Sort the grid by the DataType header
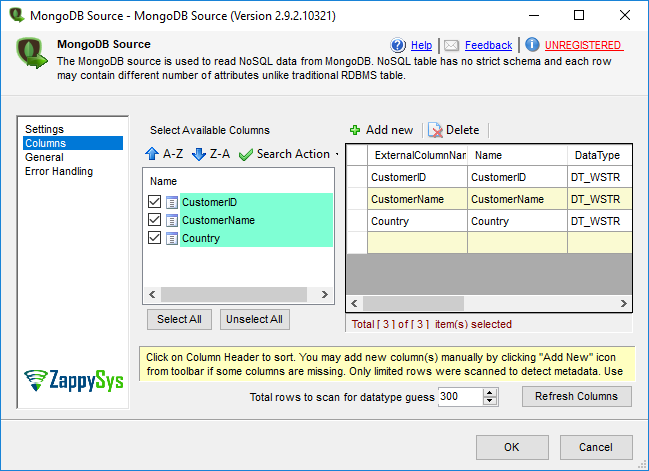Screen dimensions: 649x471 [600, 155]
